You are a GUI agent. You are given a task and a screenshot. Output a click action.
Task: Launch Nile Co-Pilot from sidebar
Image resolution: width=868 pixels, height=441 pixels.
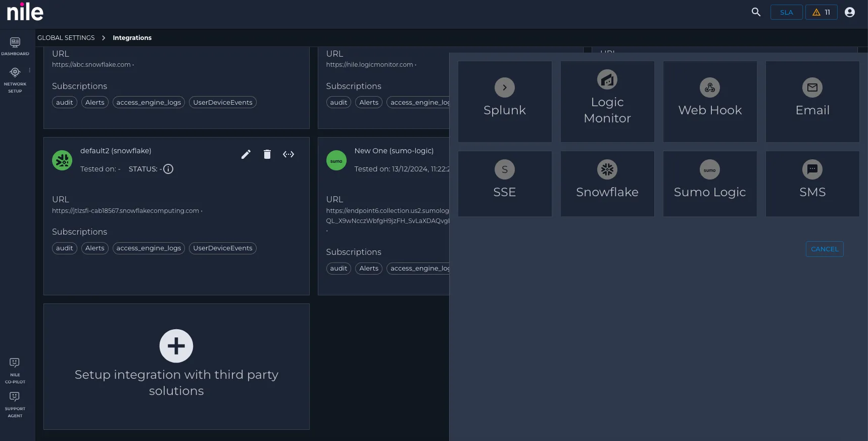pos(15,371)
